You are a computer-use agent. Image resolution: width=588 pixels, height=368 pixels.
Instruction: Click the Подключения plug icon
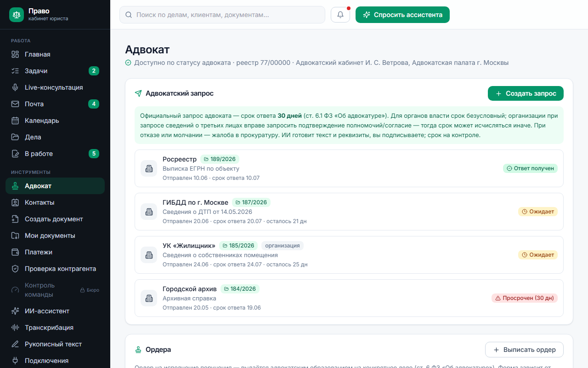point(15,361)
